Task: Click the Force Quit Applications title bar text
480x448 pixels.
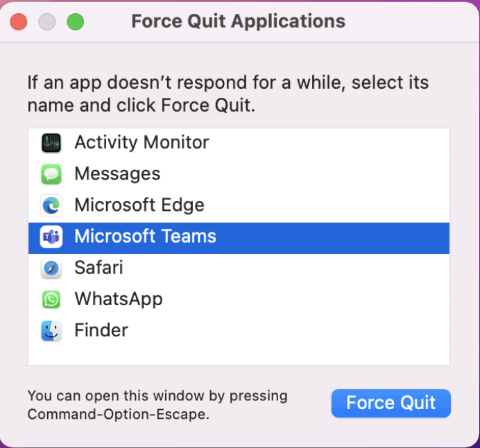Action: click(238, 21)
